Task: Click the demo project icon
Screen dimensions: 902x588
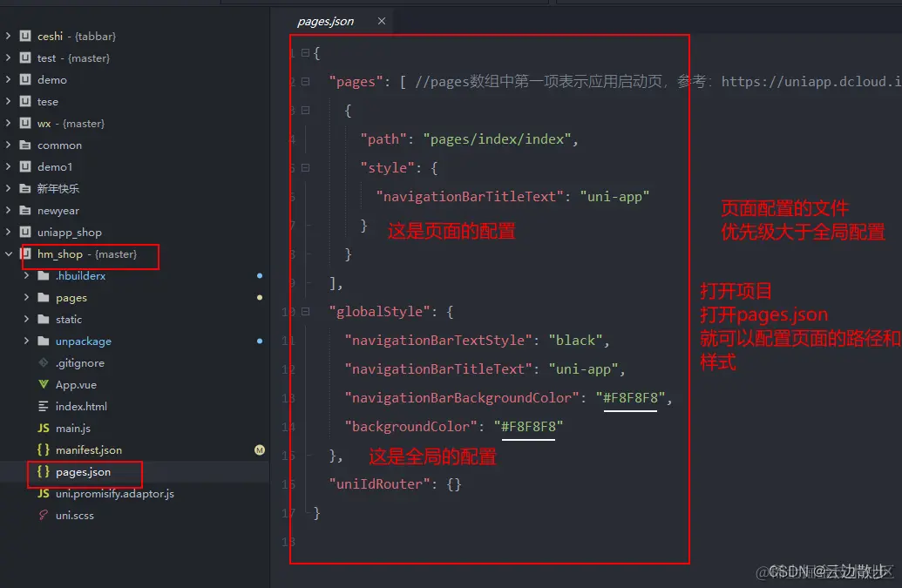Action: pos(25,79)
